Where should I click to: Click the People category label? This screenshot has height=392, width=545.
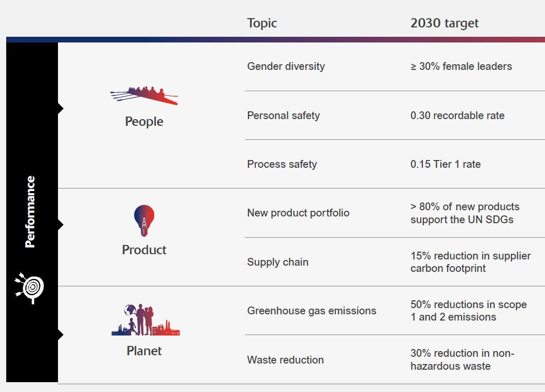pos(144,122)
